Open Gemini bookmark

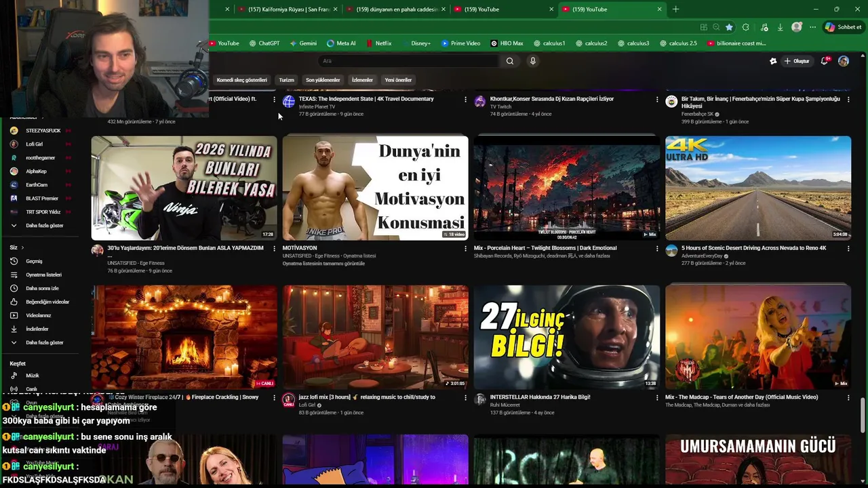coord(303,43)
